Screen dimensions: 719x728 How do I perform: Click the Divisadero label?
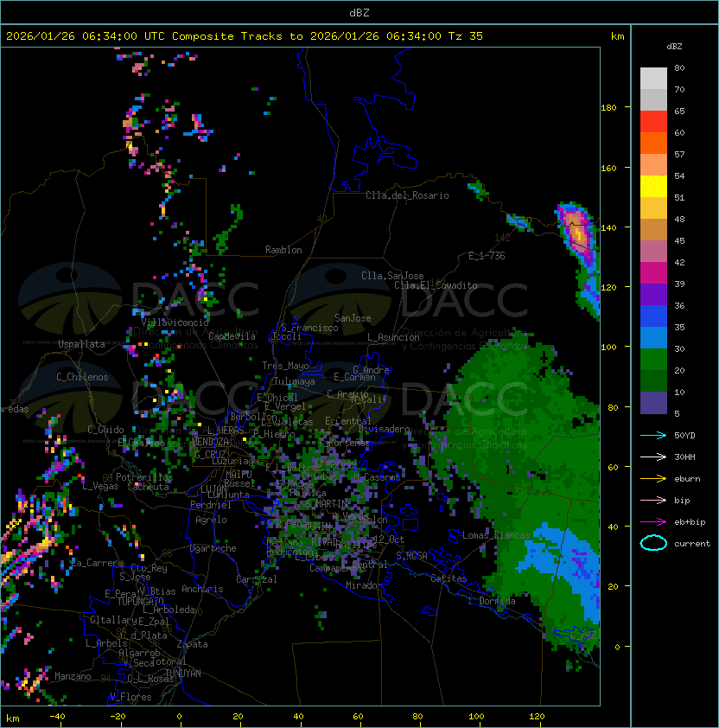tap(385, 429)
